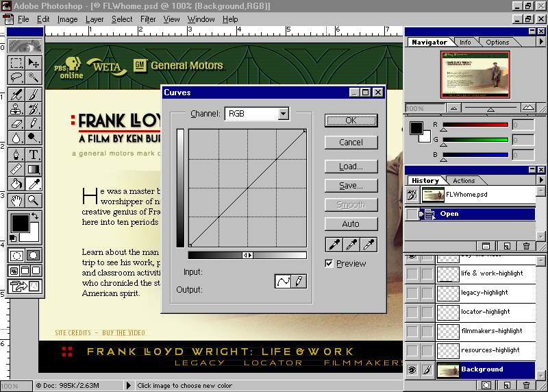Pick the Lasso tool

pyautogui.click(x=16, y=77)
